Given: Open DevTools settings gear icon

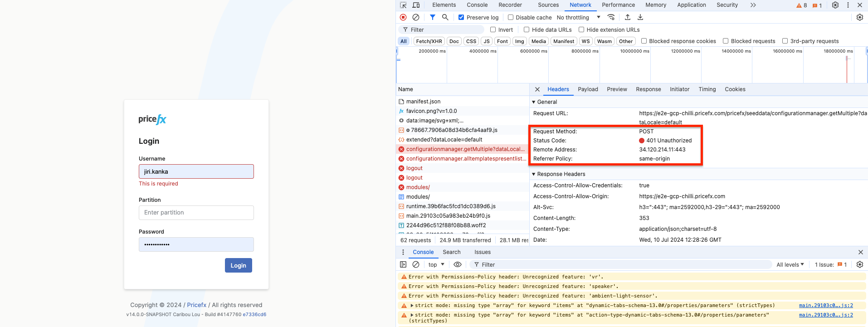Looking at the screenshot, I should (x=835, y=5).
